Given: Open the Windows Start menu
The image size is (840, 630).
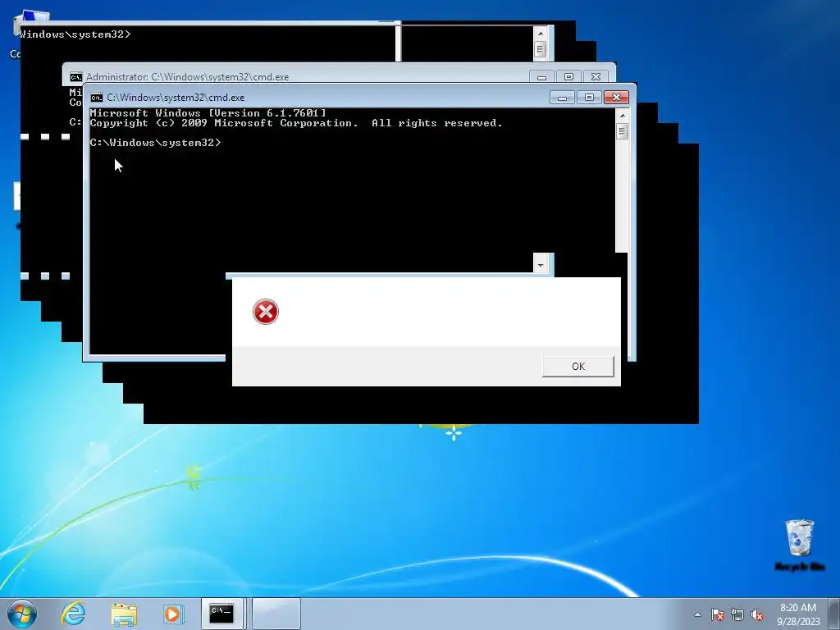Looking at the screenshot, I should click(x=22, y=614).
